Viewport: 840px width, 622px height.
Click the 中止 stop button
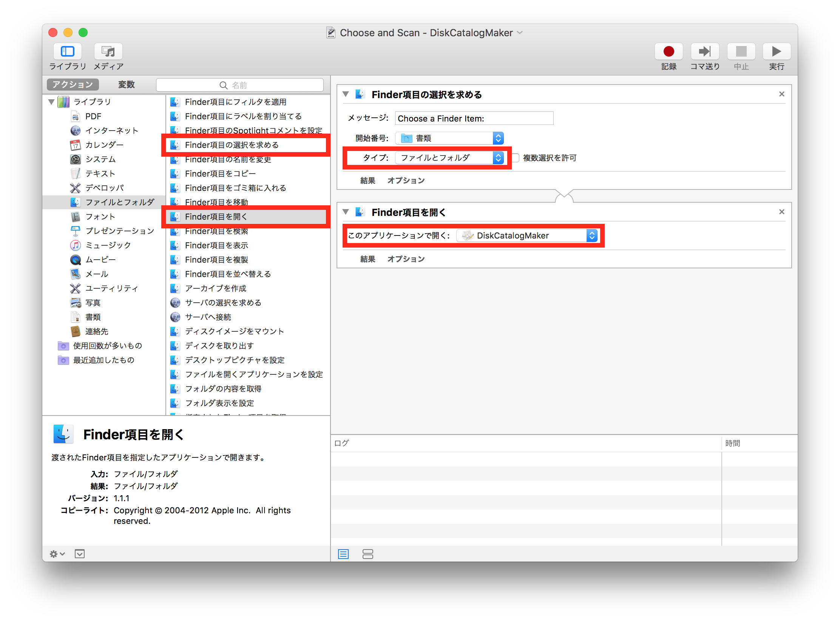click(741, 52)
